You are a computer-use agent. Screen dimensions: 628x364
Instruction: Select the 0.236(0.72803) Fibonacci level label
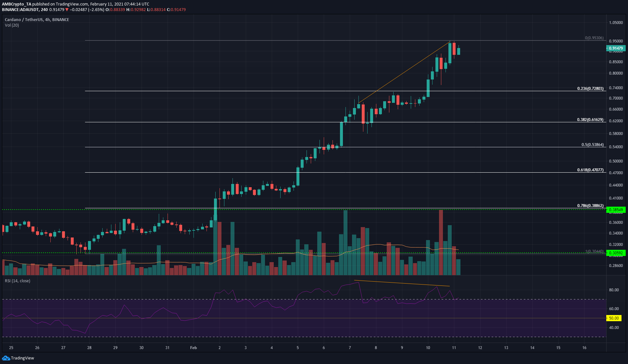(590, 88)
